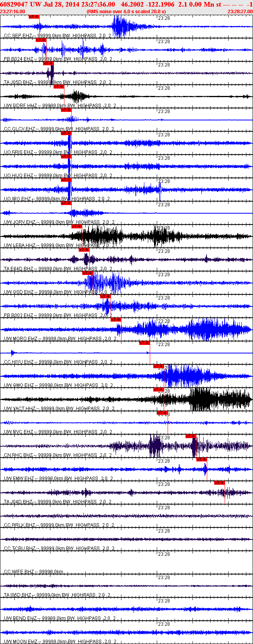Select the UW JORV EHZ trace label
This screenshot has height=644, width=253.
59,222
